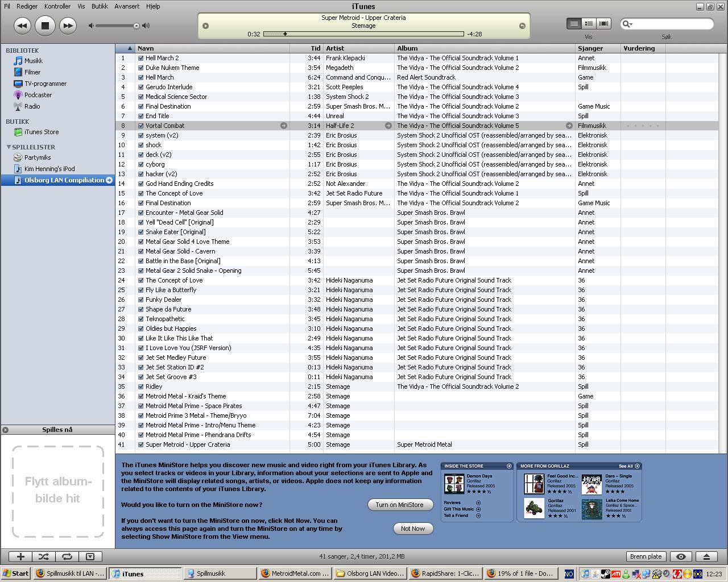Collapse the Spilles nå artwork panel

[x=5, y=430]
